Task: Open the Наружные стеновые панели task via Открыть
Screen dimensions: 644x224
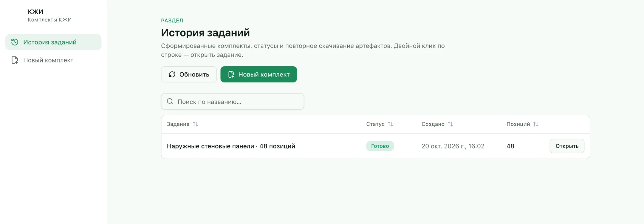Action: (567, 146)
